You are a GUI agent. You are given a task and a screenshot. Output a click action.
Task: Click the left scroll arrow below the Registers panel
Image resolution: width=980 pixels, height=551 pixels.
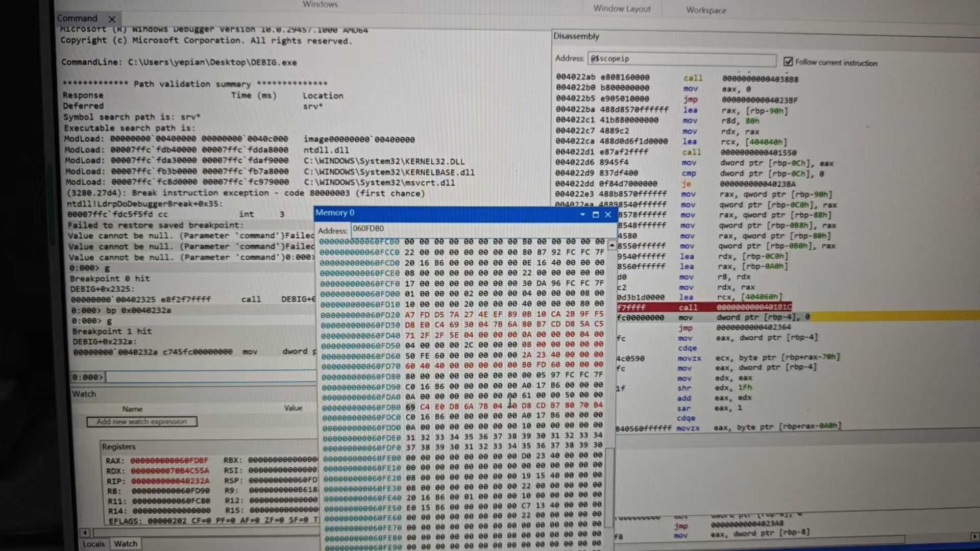(x=85, y=532)
